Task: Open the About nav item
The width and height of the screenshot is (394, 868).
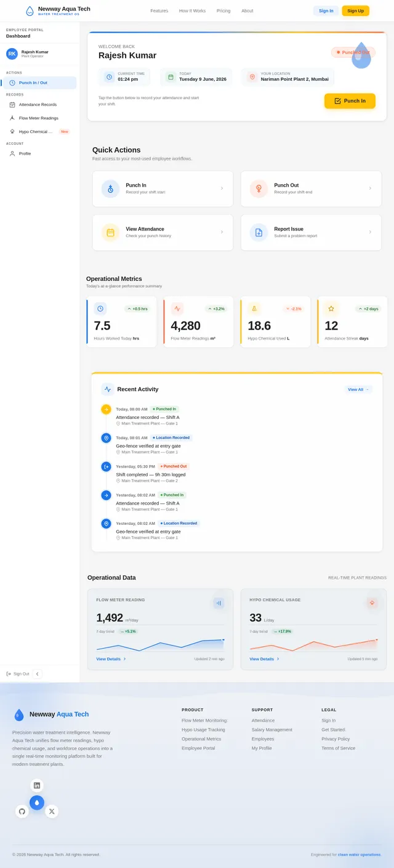Action: click(x=247, y=11)
